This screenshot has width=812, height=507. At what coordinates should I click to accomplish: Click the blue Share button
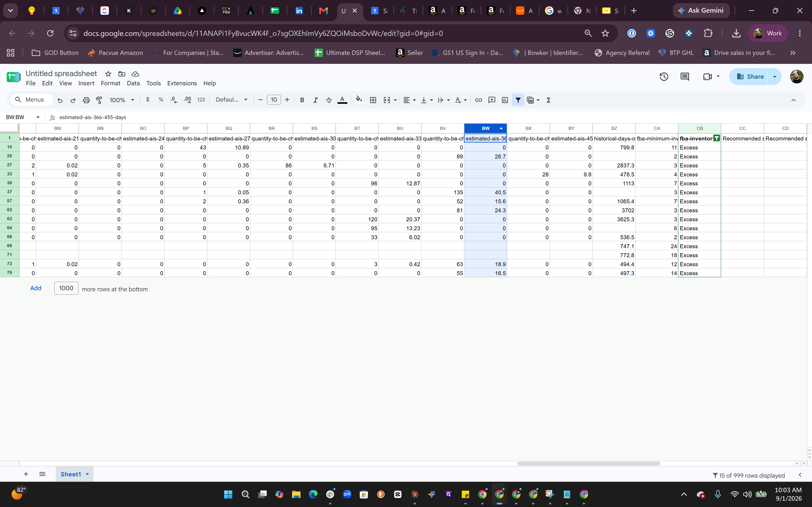[749, 77]
